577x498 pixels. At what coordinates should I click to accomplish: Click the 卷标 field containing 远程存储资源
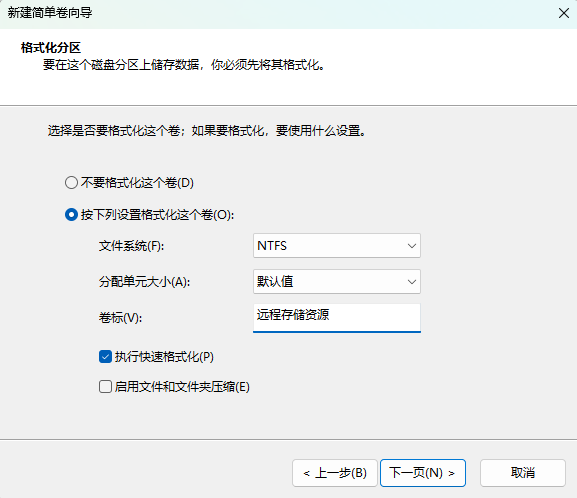click(x=337, y=318)
